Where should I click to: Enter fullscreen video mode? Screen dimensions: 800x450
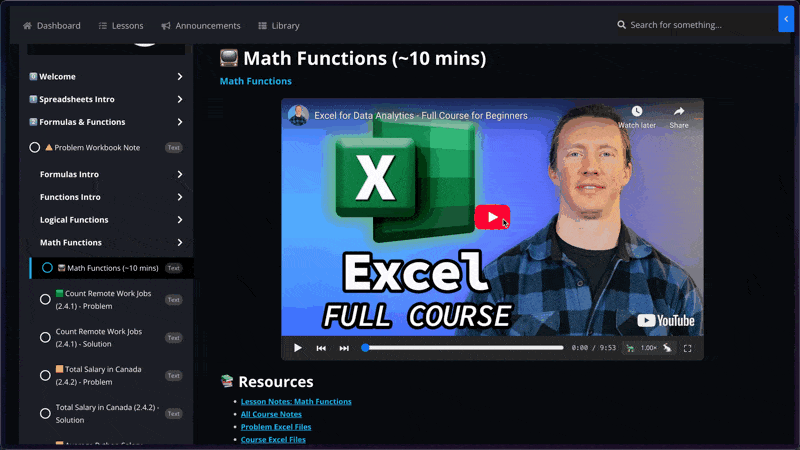(x=688, y=348)
